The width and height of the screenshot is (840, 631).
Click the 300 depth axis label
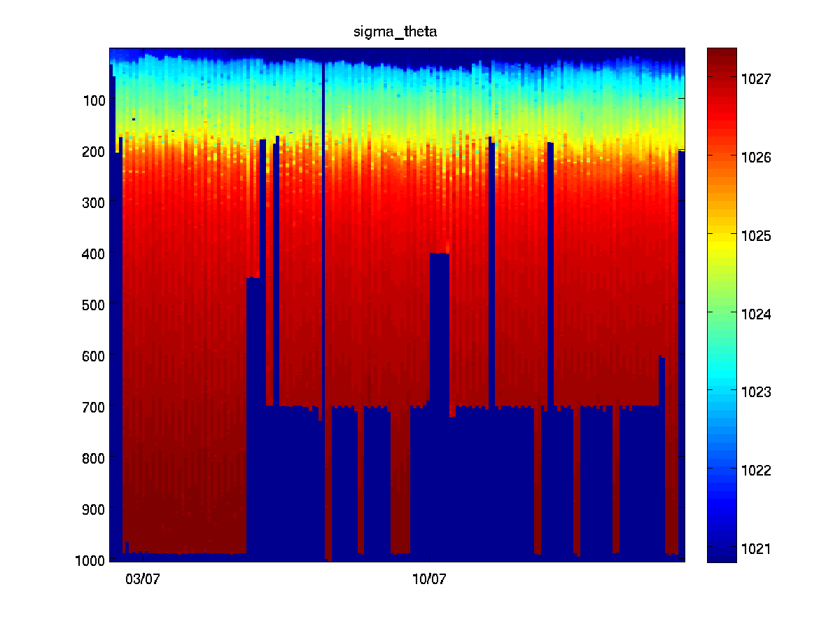pos(94,202)
